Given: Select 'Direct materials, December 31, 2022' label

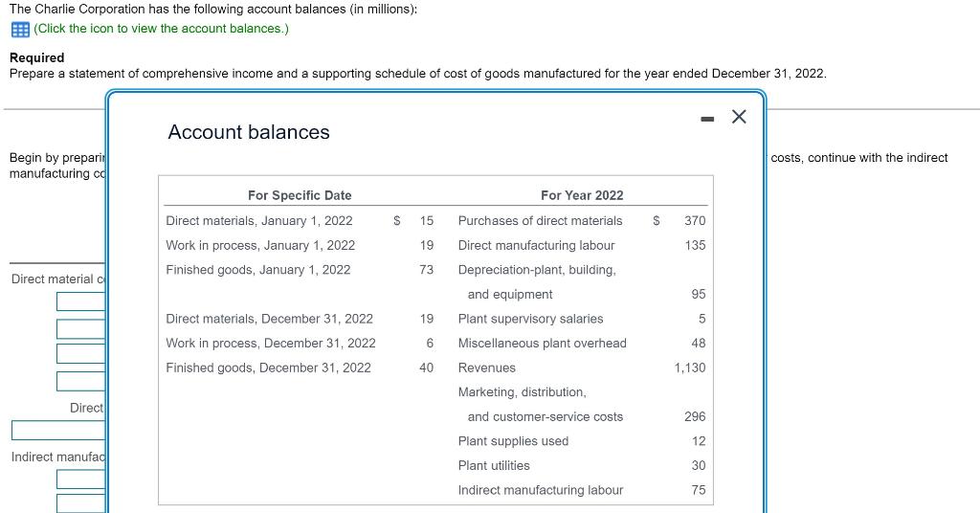Looking at the screenshot, I should tap(269, 319).
